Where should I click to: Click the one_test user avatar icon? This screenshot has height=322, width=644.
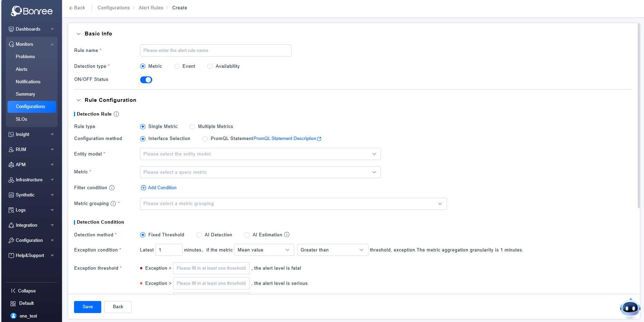click(x=13, y=316)
